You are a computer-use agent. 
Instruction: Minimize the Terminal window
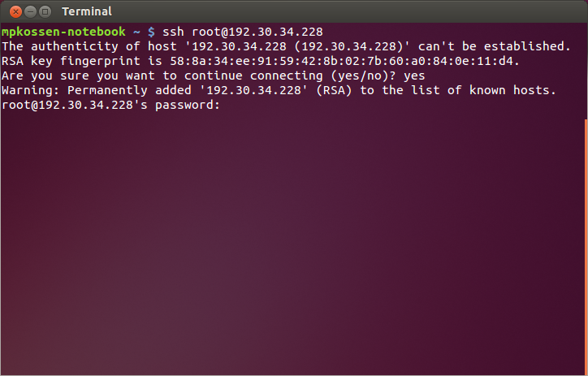[30, 12]
